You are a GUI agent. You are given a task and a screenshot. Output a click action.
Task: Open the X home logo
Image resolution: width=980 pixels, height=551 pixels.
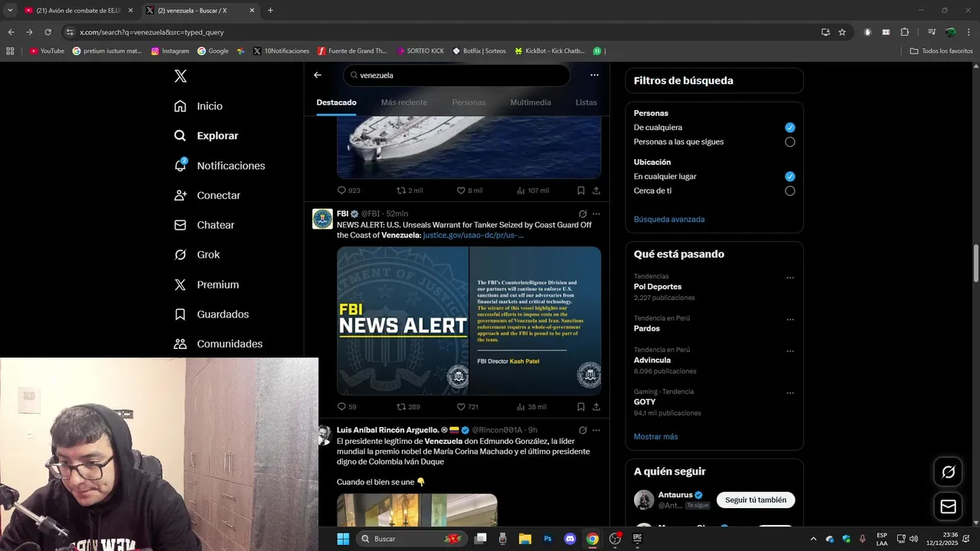tap(180, 76)
